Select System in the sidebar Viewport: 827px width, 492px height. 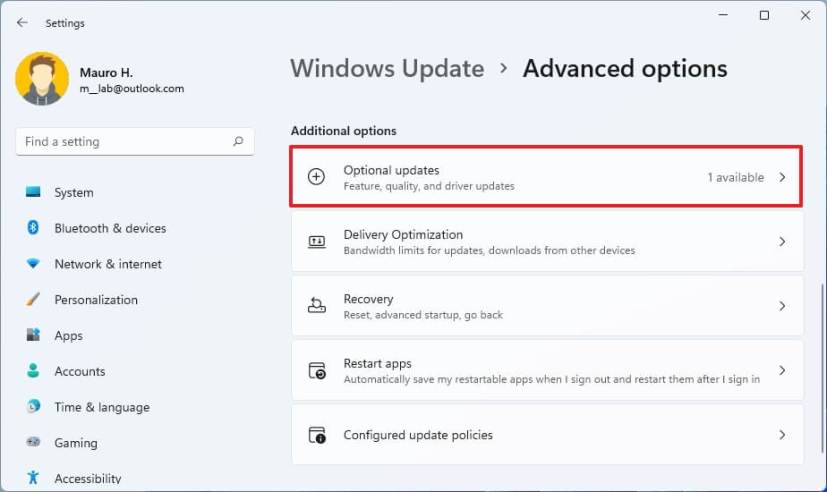[x=74, y=193]
